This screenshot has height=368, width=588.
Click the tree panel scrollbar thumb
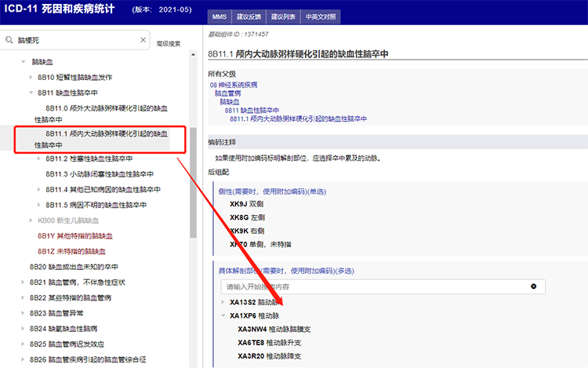coord(193,183)
